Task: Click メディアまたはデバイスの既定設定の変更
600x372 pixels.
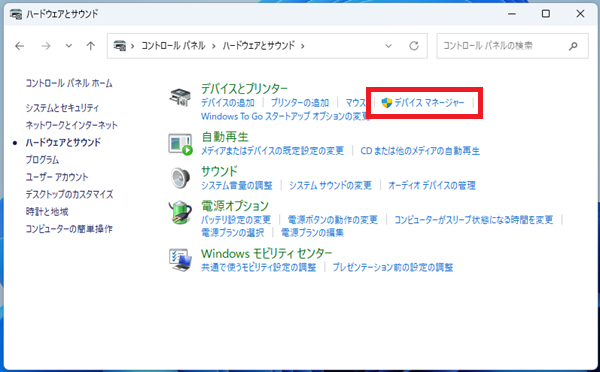Action: click(x=272, y=151)
